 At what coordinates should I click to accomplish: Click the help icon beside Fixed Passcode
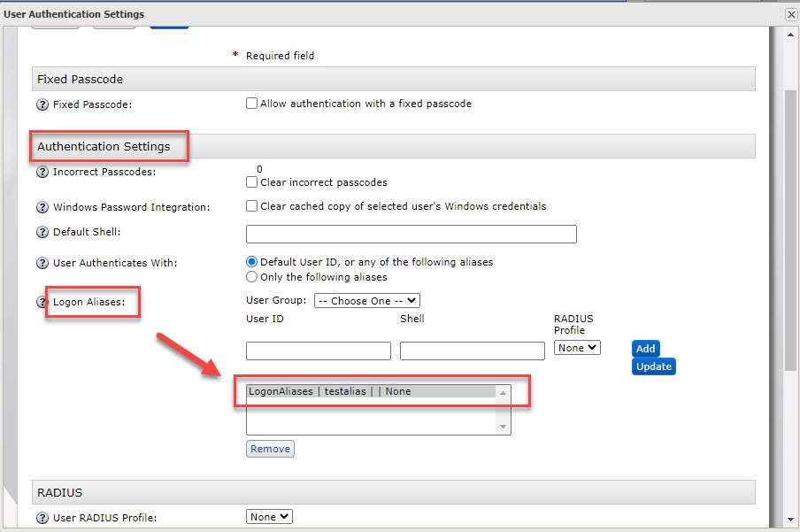tap(41, 103)
